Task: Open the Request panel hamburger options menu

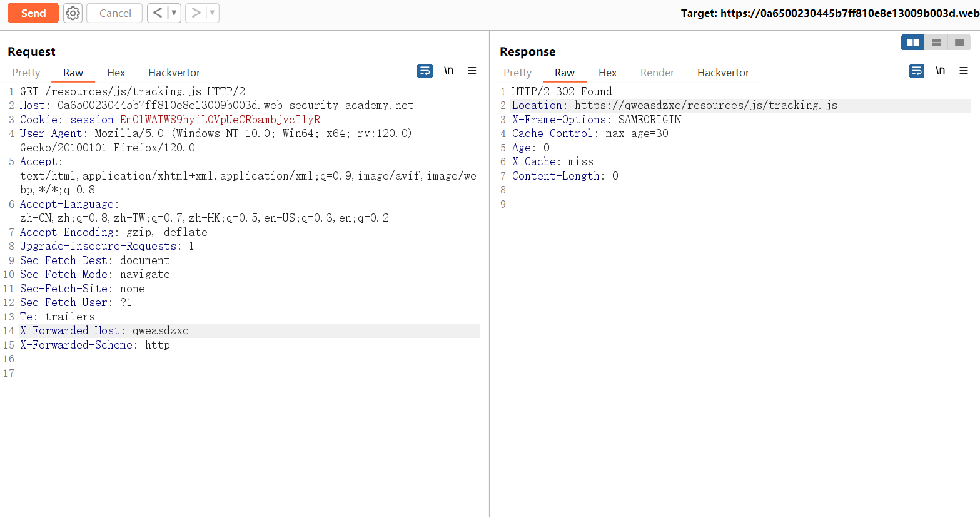Action: click(472, 71)
